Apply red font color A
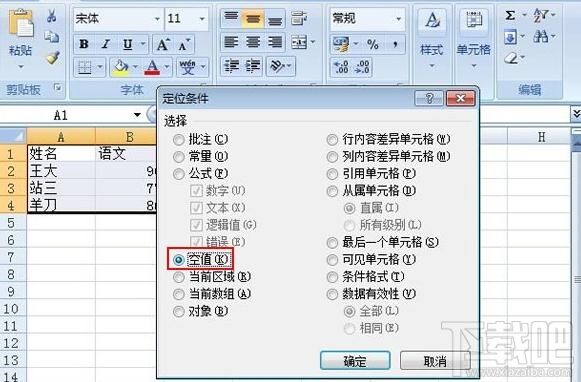 152,67
